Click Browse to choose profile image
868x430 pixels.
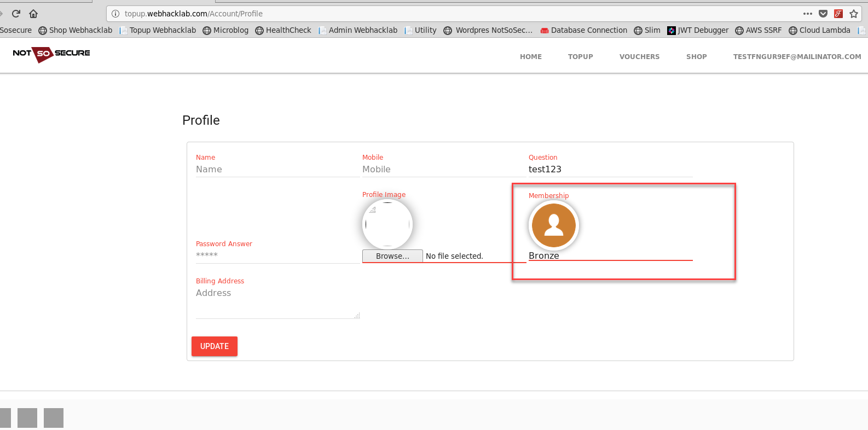point(392,256)
